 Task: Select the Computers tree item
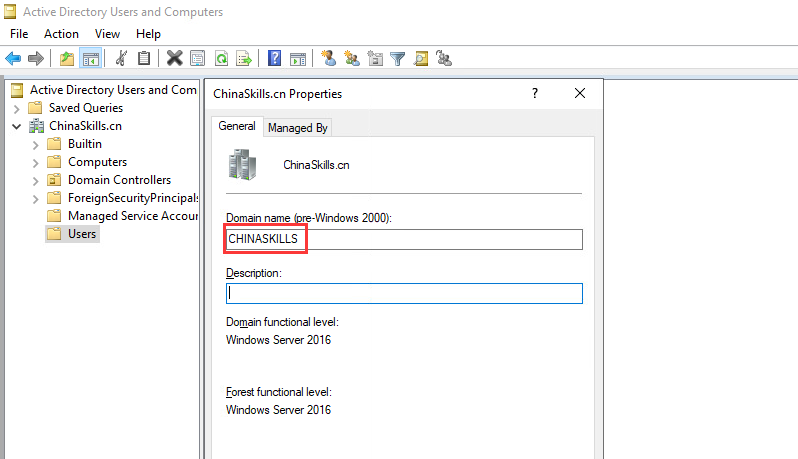click(x=98, y=162)
